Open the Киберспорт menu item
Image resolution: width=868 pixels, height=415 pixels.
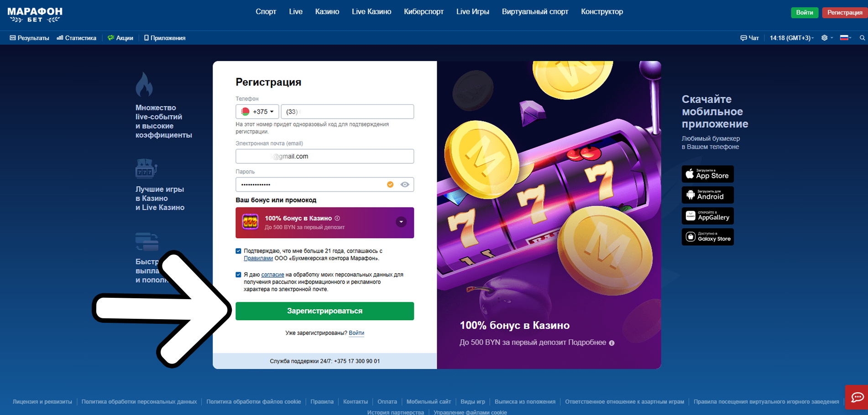click(x=424, y=12)
